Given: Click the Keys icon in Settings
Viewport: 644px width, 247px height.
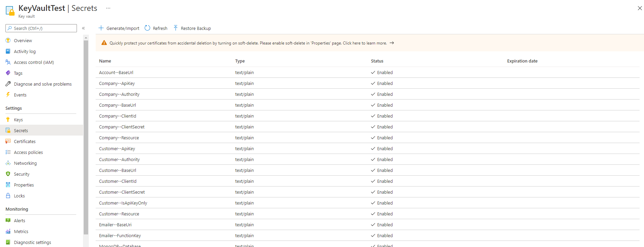Looking at the screenshot, I should coord(8,120).
